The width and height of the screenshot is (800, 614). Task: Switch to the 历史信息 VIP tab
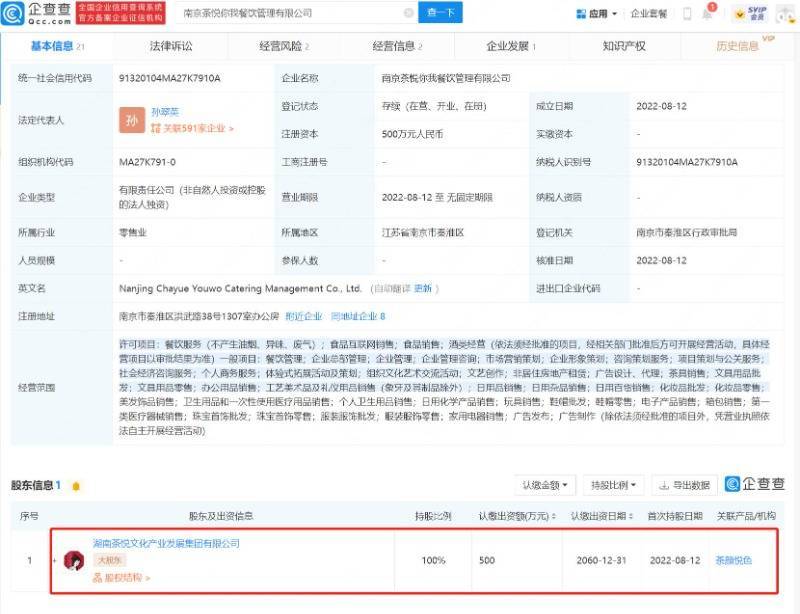740,46
